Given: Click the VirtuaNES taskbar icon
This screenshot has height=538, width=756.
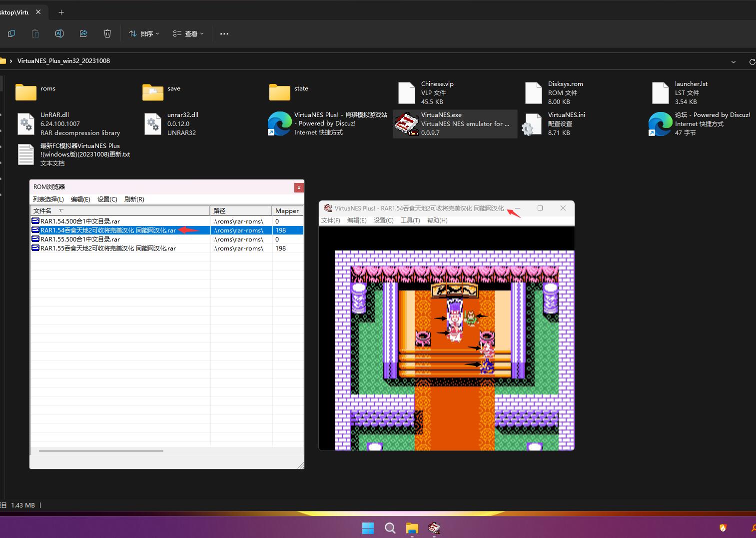Looking at the screenshot, I should click(434, 527).
